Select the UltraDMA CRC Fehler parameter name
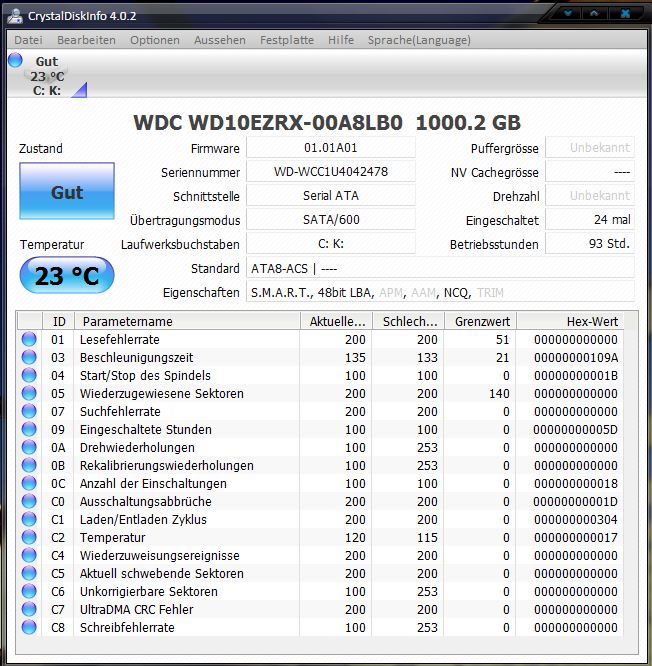The image size is (652, 666). tap(136, 610)
